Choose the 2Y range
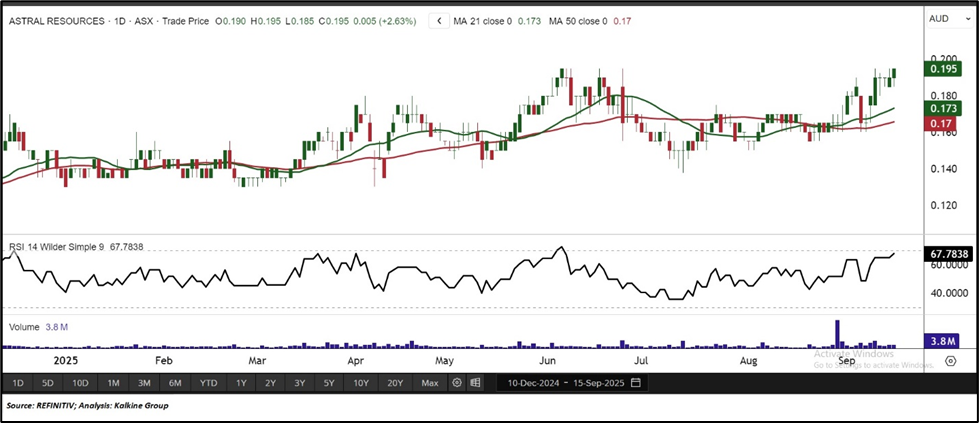Viewport: 979px width, 423px height. [270, 383]
